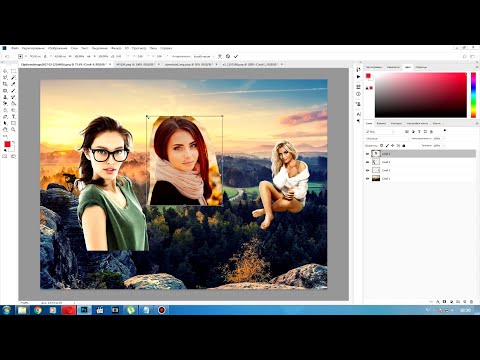Select the Слой 3 layer thumbnail
This screenshot has height=360, width=480.
(376, 162)
